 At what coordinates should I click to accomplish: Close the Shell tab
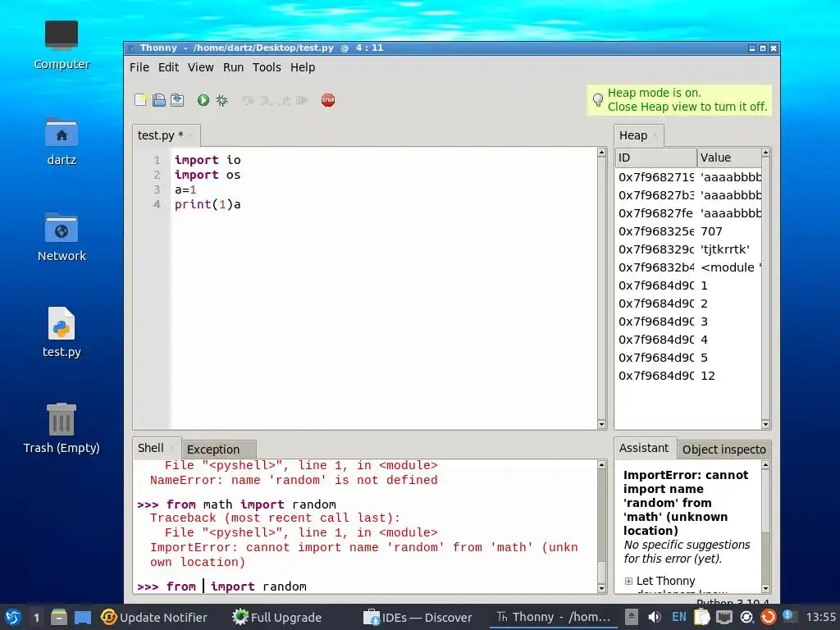click(x=171, y=449)
